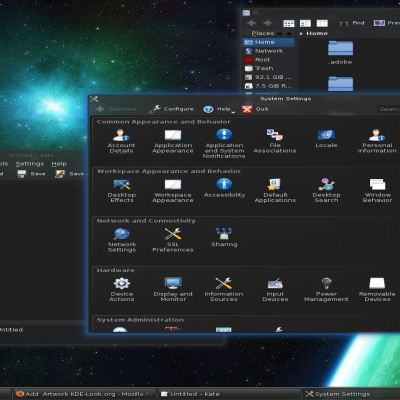Click the back arrow in file manager
The width and height of the screenshot is (400, 400).
click(251, 23)
